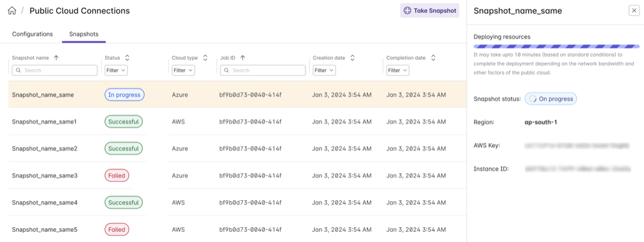The height and width of the screenshot is (242, 644).
Task: Click Successful badge of Snapshot_name_same2
Action: point(124,149)
